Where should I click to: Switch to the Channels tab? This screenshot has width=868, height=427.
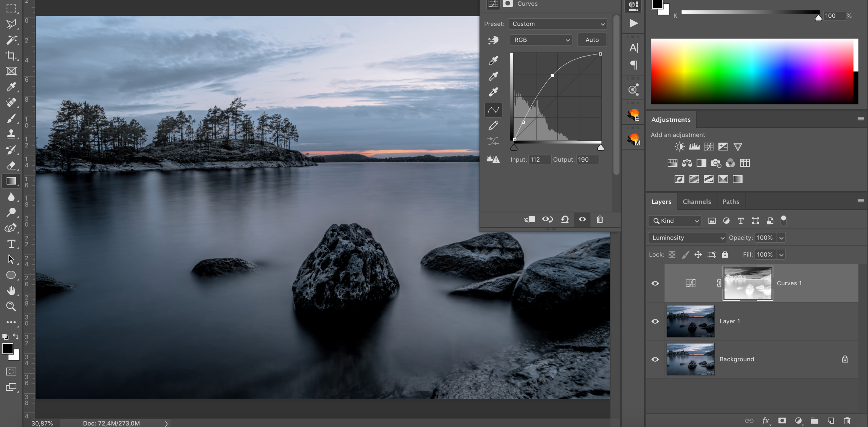point(696,202)
